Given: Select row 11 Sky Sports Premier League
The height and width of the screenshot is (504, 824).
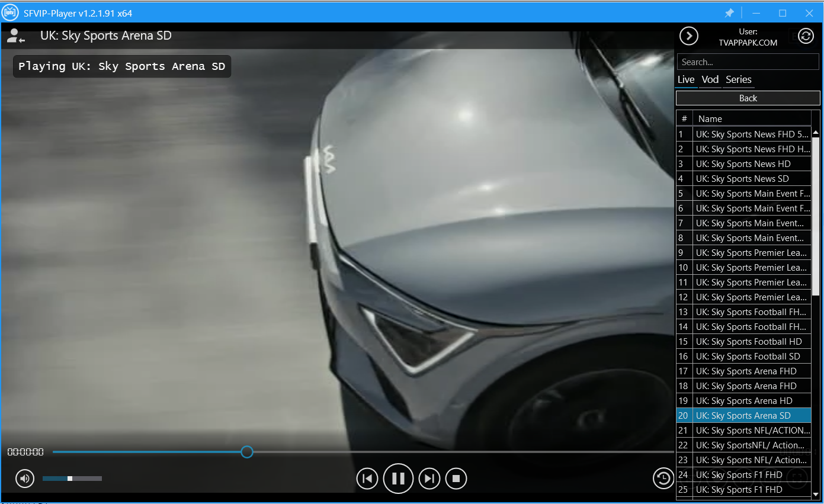Looking at the screenshot, I should point(744,283).
